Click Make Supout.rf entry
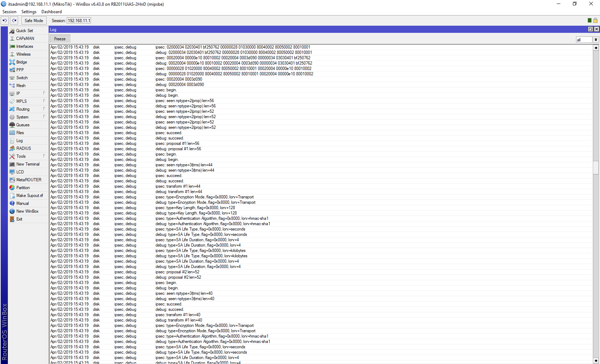 click(29, 196)
